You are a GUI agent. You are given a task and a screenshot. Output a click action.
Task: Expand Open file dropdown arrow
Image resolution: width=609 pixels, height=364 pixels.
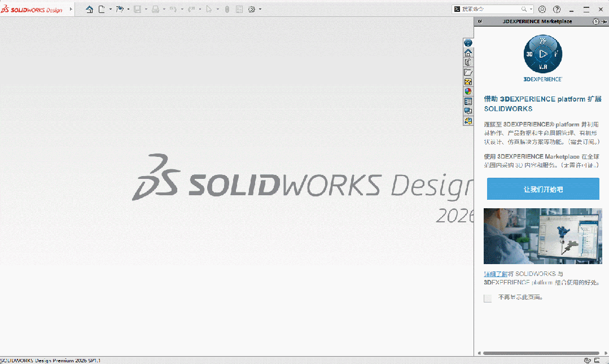128,10
